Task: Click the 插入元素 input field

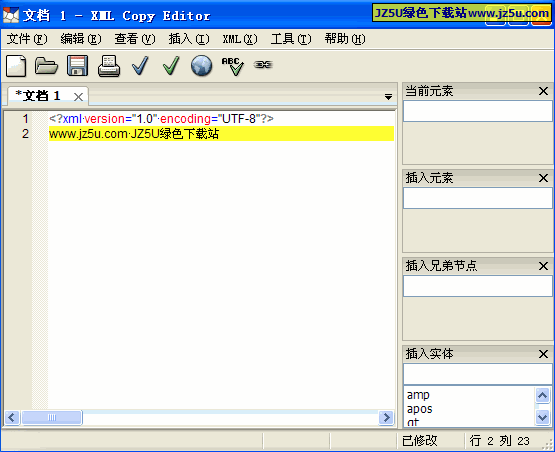Action: click(x=477, y=198)
